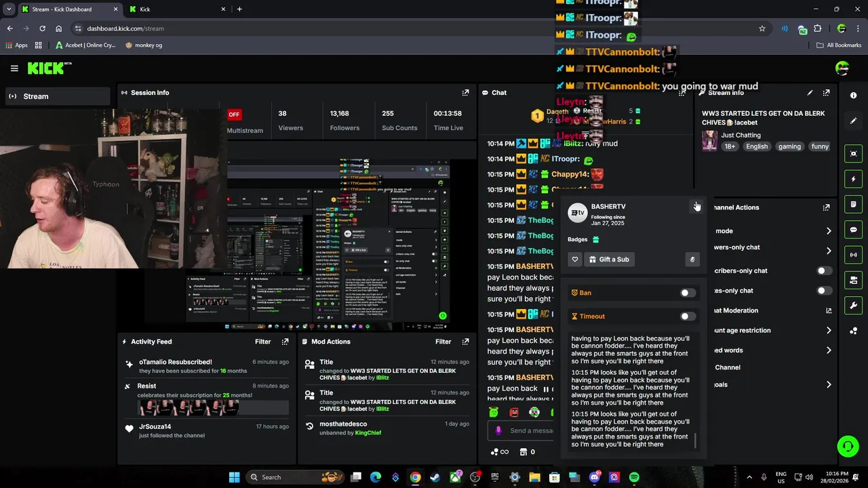The image size is (868, 488).
Task: Show hidden system tray icons
Action: (749, 477)
